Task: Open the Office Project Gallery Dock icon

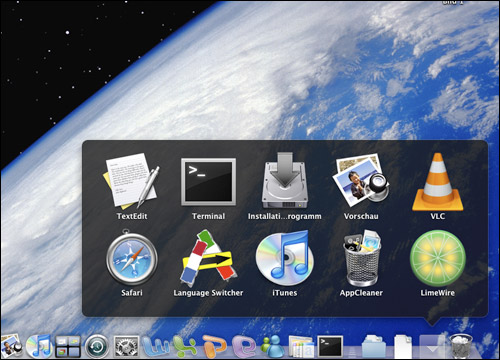Action: (301, 347)
